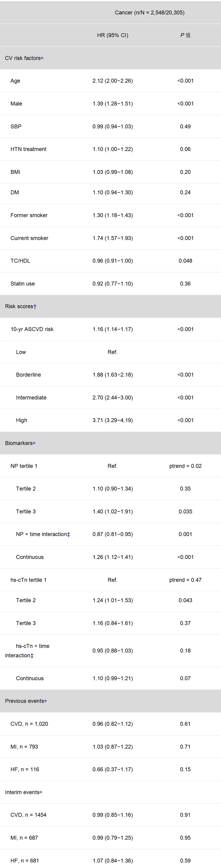
Task: Click the Statin use row label
Action: pyautogui.click(x=23, y=284)
